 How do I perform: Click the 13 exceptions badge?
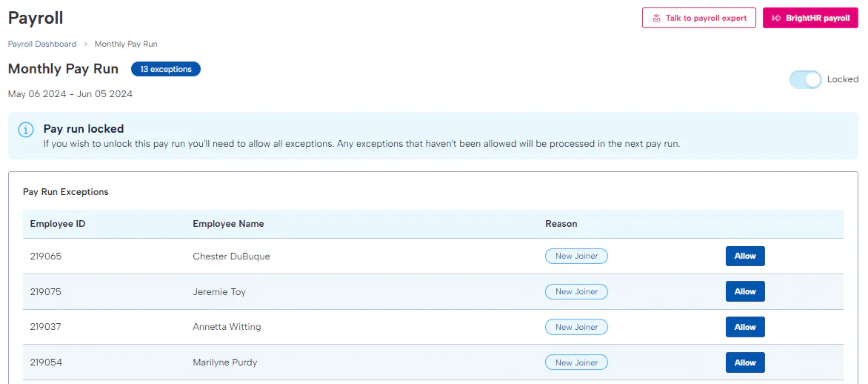pos(166,70)
